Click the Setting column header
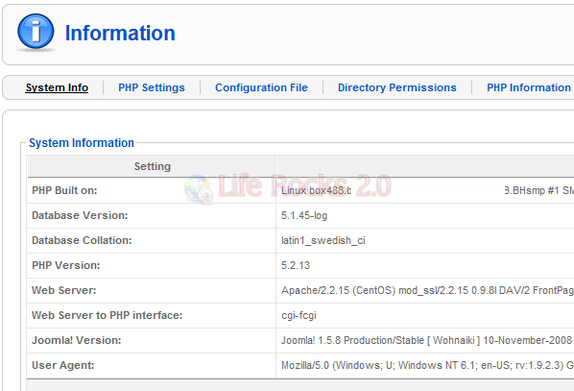 click(152, 166)
